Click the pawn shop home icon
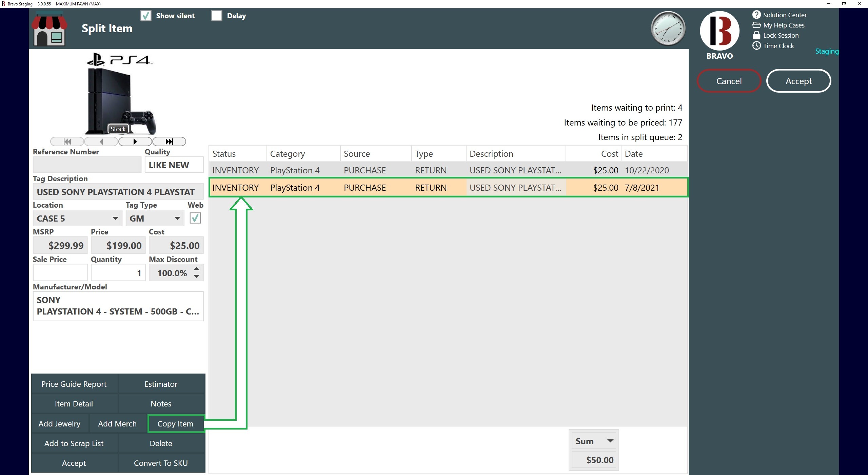Screen dimensions: 868x475 click(x=50, y=29)
